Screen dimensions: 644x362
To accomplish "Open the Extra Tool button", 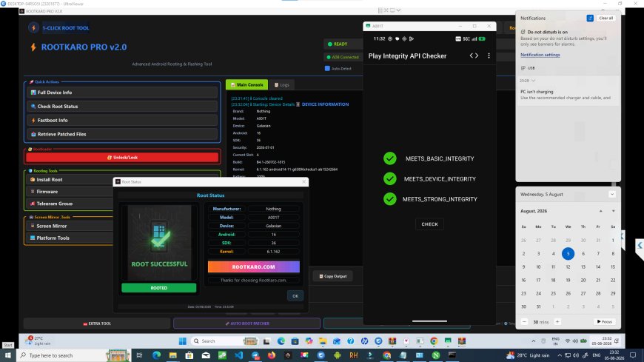I will (97, 324).
